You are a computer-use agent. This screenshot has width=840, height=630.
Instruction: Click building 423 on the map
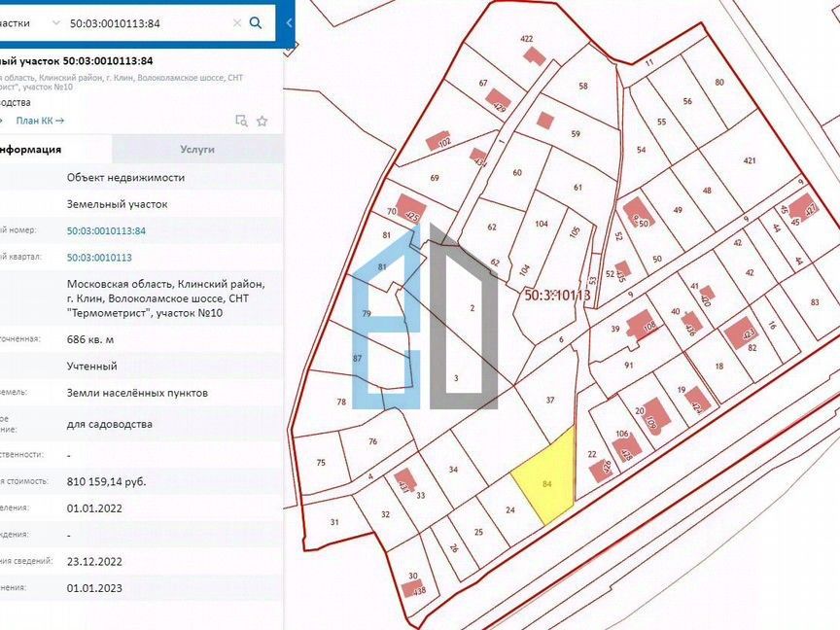[x=742, y=332]
